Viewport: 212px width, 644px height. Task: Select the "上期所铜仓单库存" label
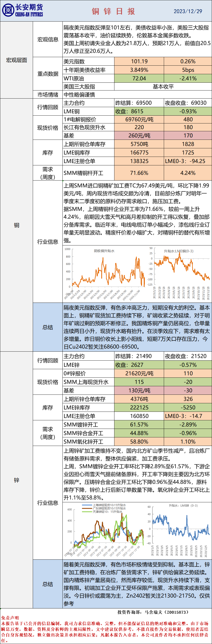[89, 144]
